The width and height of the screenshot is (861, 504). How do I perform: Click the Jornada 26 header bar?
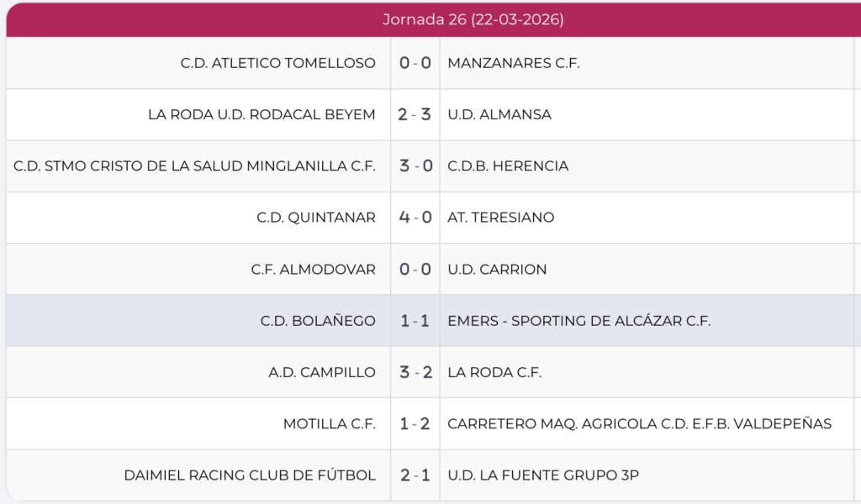tap(473, 19)
